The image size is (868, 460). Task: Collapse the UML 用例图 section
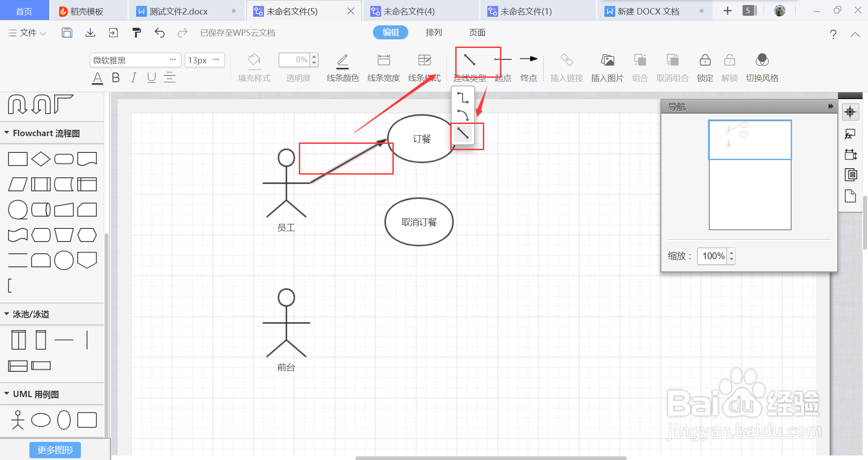7,394
